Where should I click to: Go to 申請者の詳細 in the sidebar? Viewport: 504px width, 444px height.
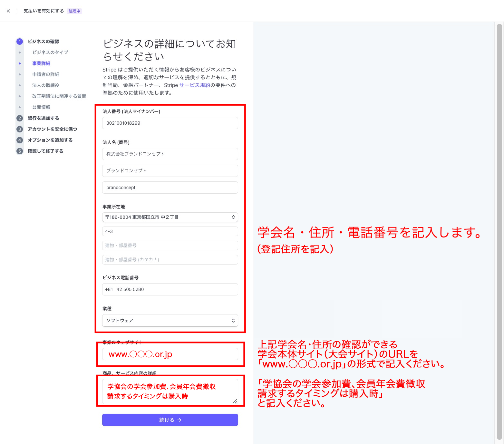pyautogui.click(x=45, y=74)
